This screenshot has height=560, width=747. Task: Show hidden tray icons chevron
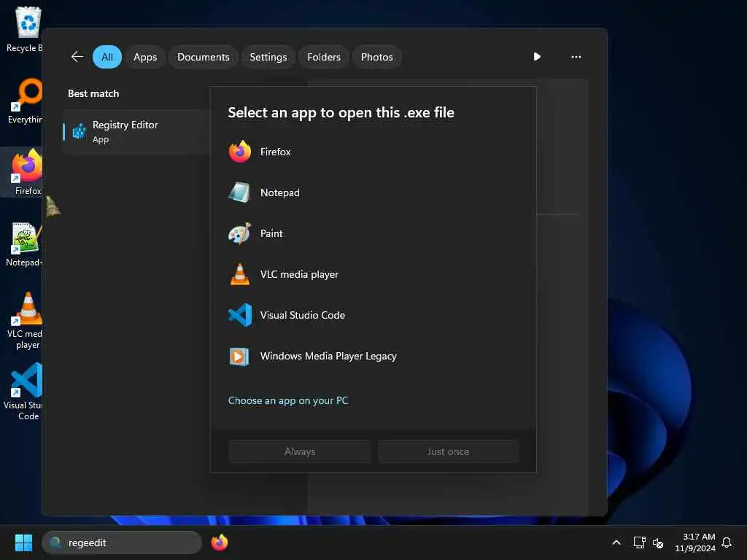coord(616,542)
